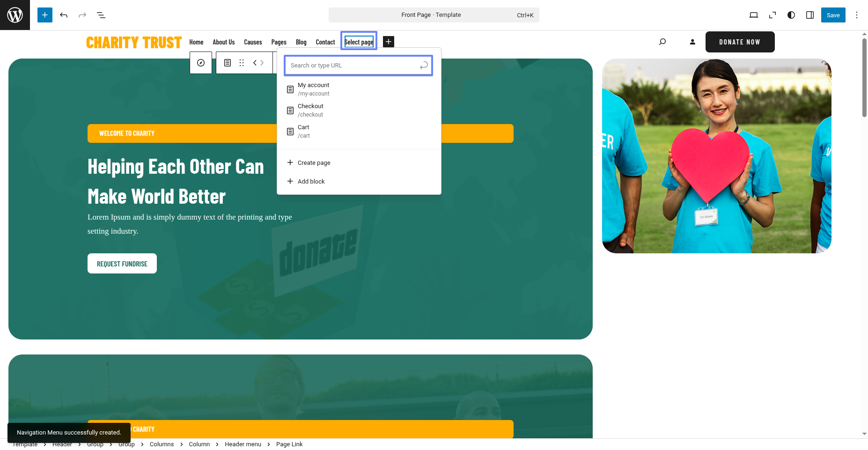
Task: Click the WordPress logo icon
Action: tap(15, 15)
